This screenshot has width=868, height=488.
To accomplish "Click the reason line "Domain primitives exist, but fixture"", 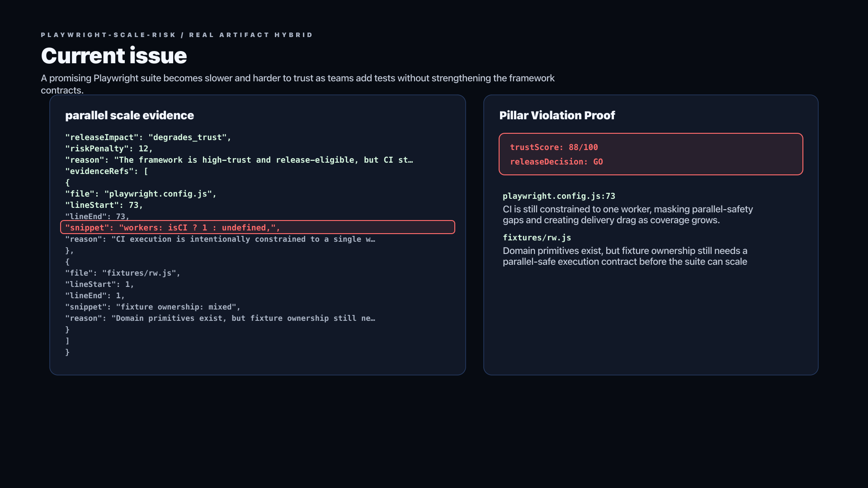I will [220, 318].
